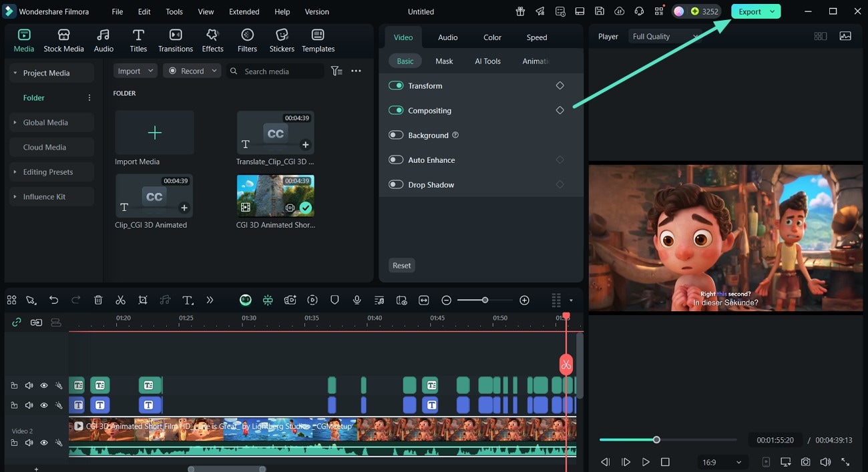Switch to the Mask sub-tab

coord(444,61)
